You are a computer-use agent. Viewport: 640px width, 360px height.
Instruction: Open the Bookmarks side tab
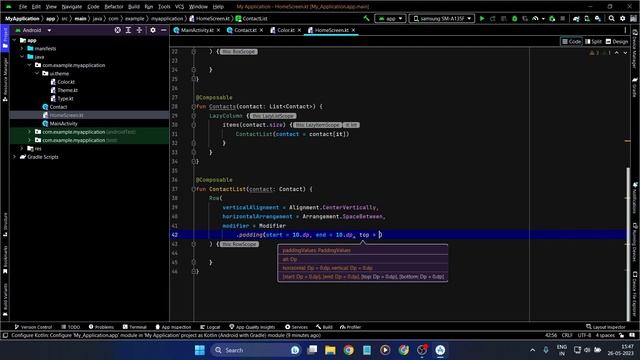[x=5, y=260]
